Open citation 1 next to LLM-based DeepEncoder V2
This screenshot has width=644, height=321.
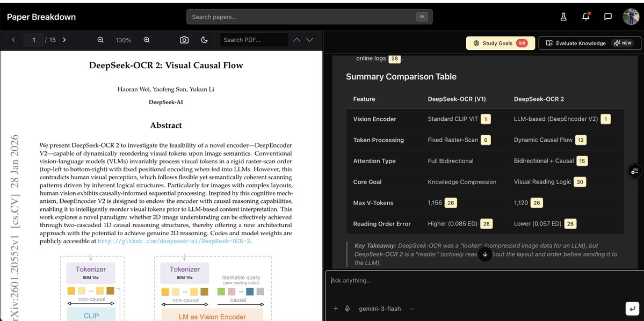[605, 119]
